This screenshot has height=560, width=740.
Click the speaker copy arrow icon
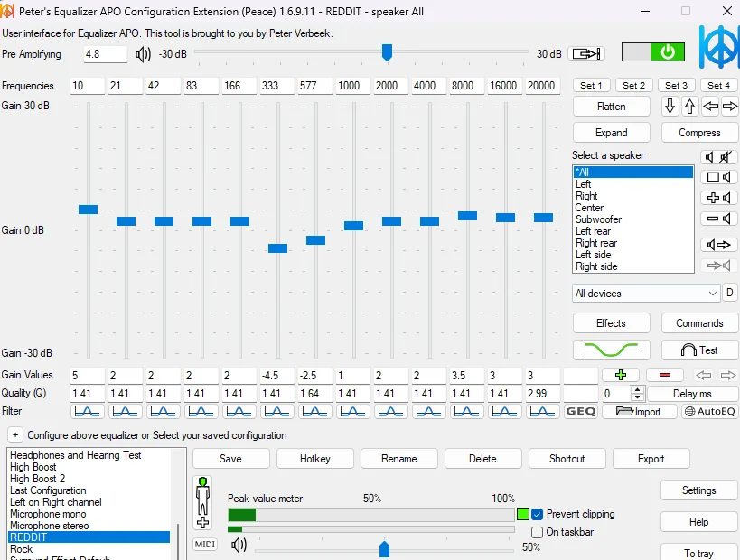(718, 245)
